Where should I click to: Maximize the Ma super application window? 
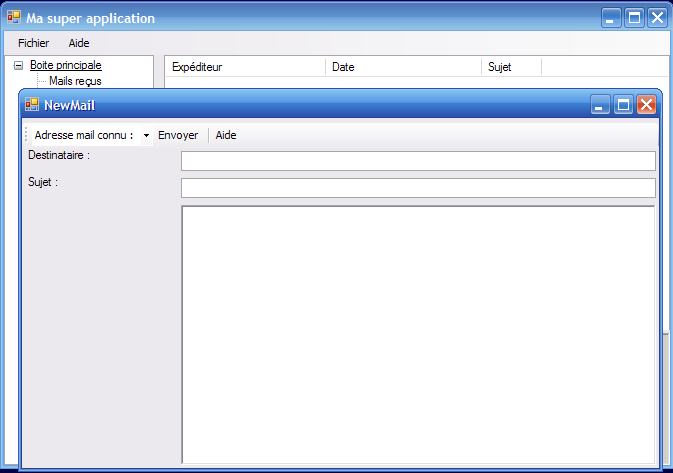(x=634, y=18)
